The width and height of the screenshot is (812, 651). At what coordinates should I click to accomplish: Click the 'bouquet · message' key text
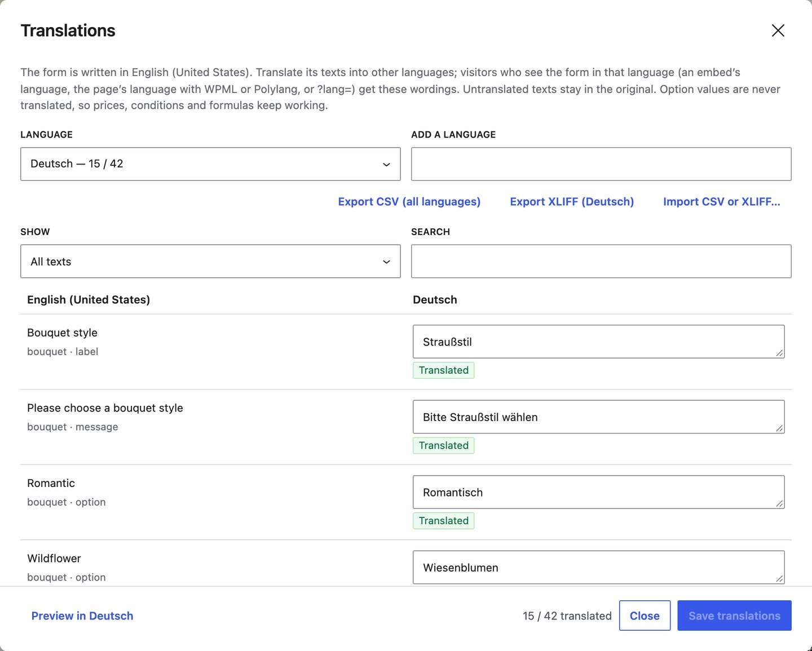73,427
